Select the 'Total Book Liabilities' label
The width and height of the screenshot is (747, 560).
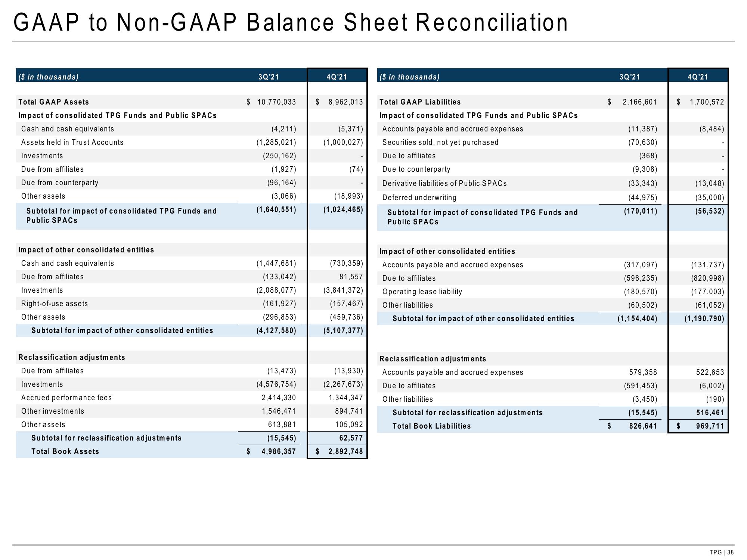point(432,426)
